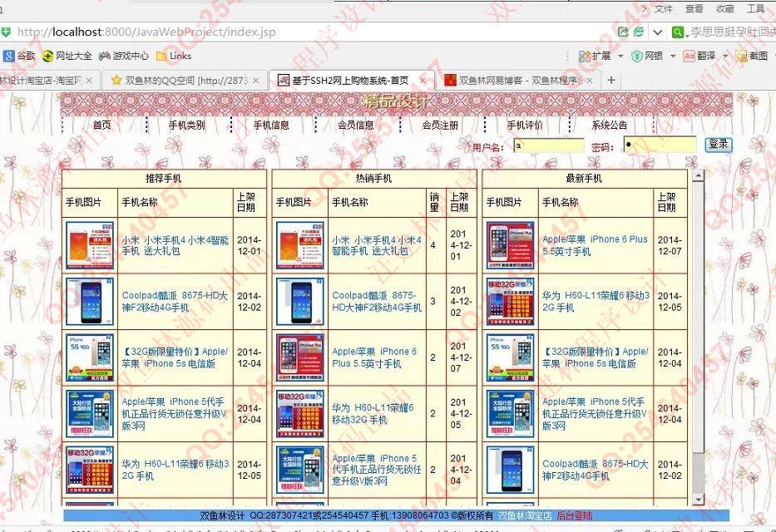Click the security shield icon before URL
Viewport: 776px width, 532px height.
click(x=6, y=32)
